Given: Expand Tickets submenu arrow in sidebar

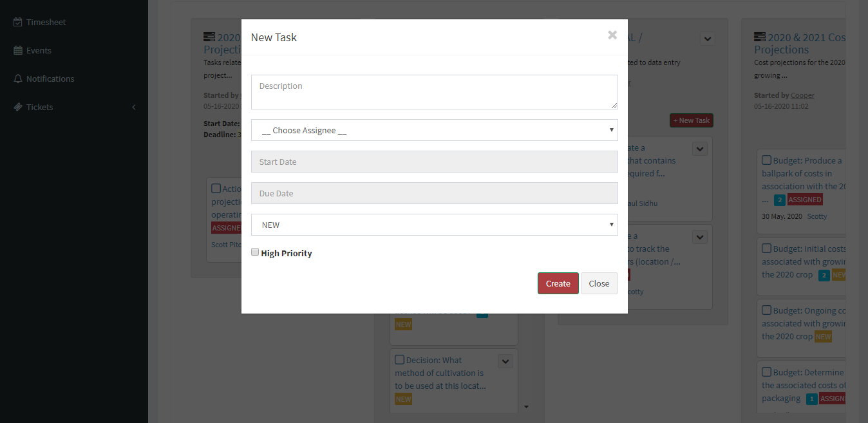Looking at the screenshot, I should (134, 107).
